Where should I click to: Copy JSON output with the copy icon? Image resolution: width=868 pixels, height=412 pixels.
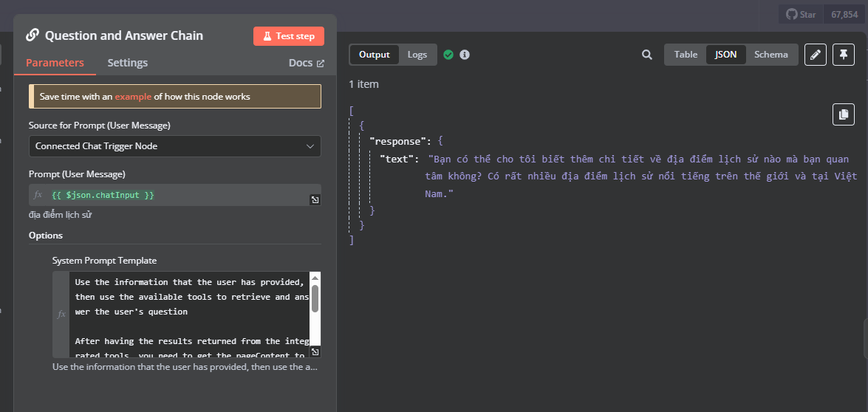(844, 114)
